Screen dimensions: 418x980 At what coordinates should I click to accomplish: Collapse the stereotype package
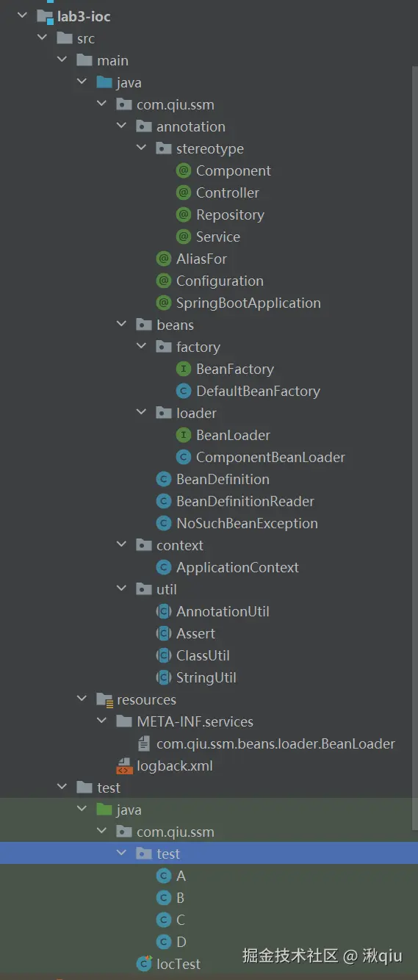coord(142,148)
